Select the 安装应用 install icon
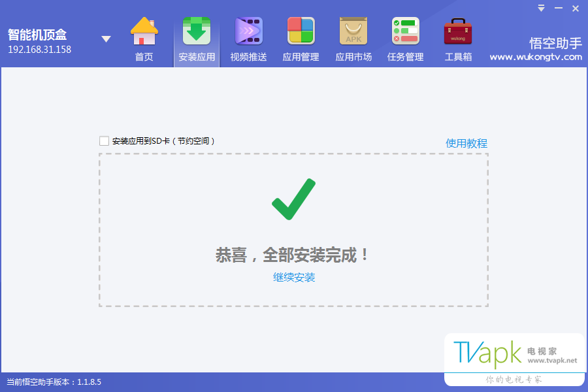 (x=197, y=31)
